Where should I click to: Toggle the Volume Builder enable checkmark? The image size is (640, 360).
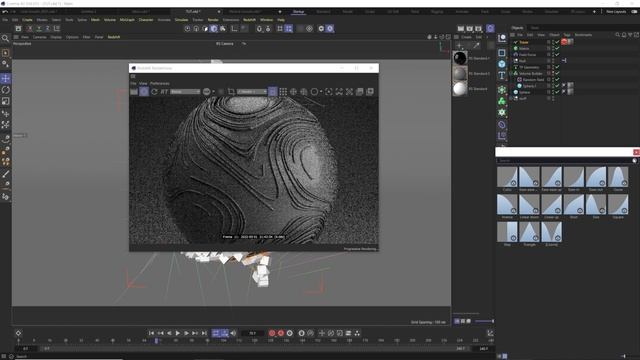pos(557,73)
